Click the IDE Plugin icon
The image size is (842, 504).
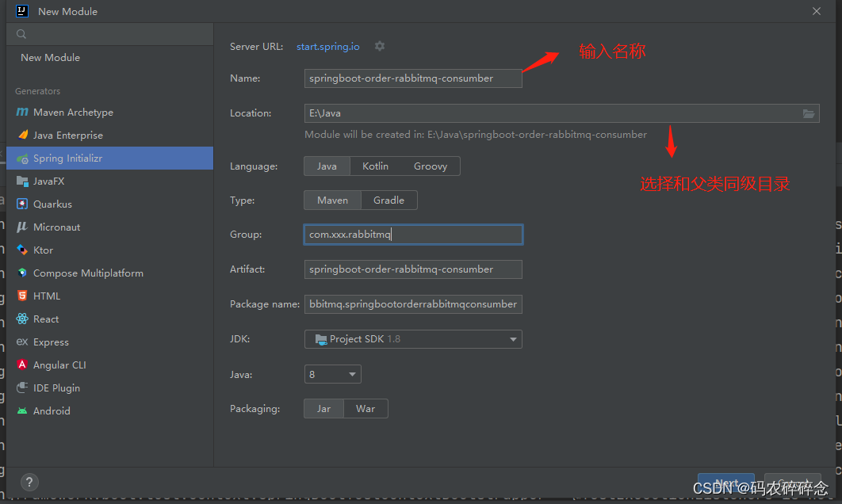(x=22, y=388)
